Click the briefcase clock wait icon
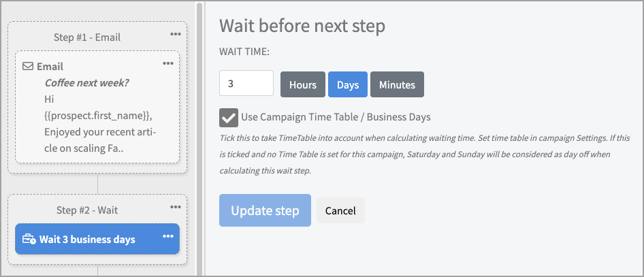The height and width of the screenshot is (277, 644). [x=29, y=240]
